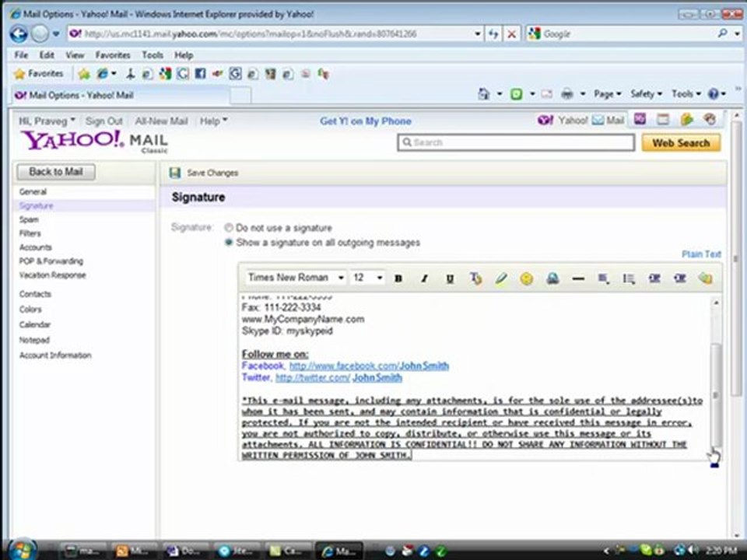Switch editor to Plain Text
This screenshot has width=747, height=560.
pyautogui.click(x=701, y=254)
